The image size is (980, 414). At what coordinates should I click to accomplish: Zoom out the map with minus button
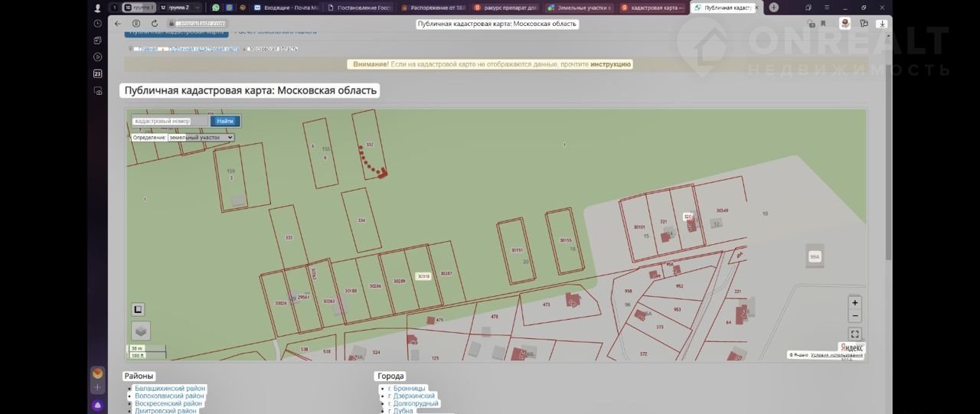855,316
